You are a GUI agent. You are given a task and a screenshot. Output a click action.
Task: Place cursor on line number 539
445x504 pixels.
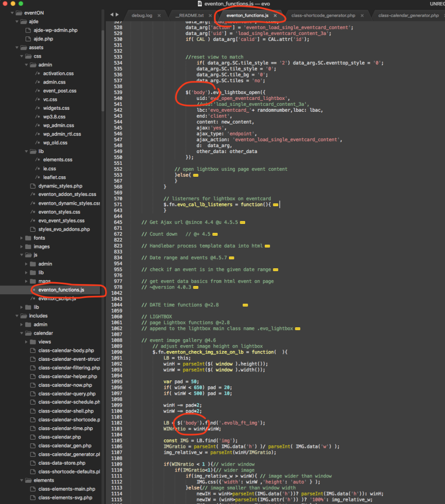pos(118,93)
